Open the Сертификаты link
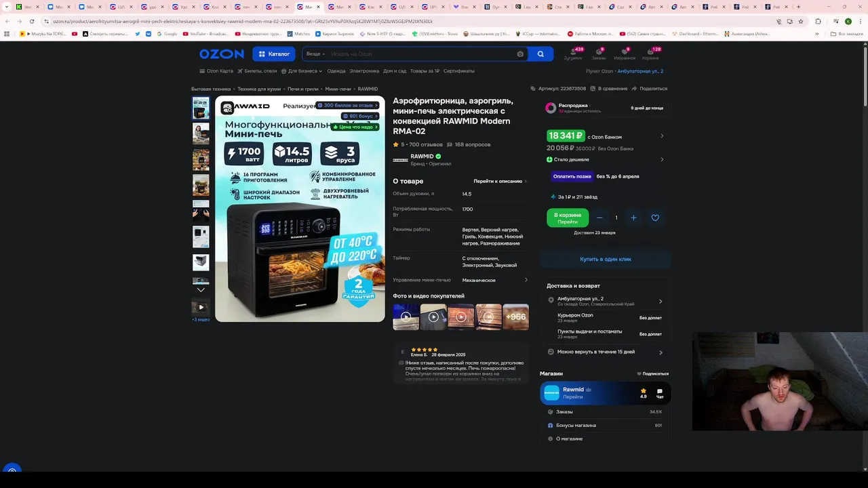The image size is (868, 488). [x=459, y=71]
